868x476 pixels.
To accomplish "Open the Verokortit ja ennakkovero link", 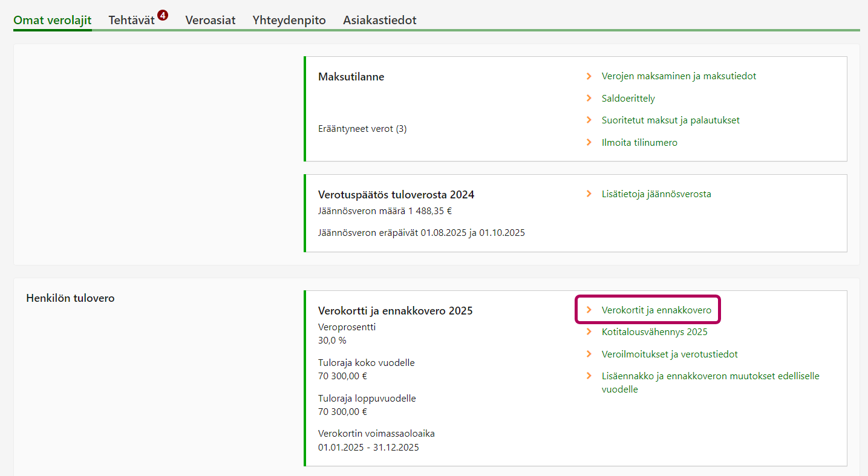I will [x=656, y=310].
